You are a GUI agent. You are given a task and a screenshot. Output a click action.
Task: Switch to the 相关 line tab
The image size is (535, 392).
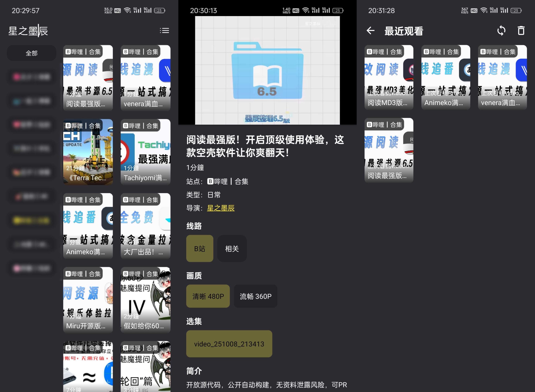[232, 249]
